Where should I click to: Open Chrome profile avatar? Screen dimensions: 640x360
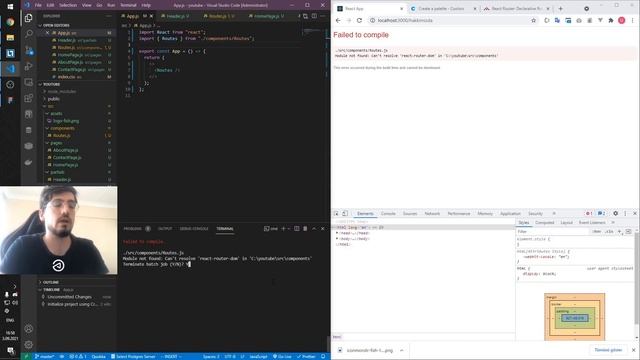(621, 20)
